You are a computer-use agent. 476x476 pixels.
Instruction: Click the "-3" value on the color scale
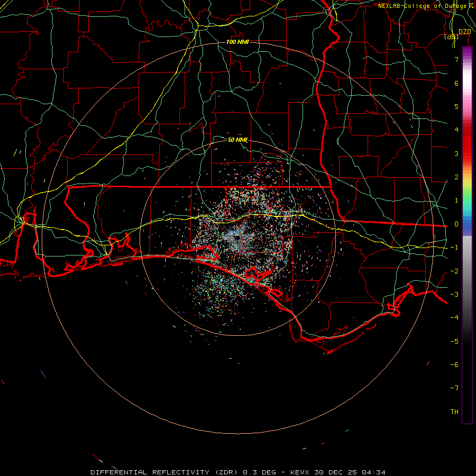[x=454, y=295]
